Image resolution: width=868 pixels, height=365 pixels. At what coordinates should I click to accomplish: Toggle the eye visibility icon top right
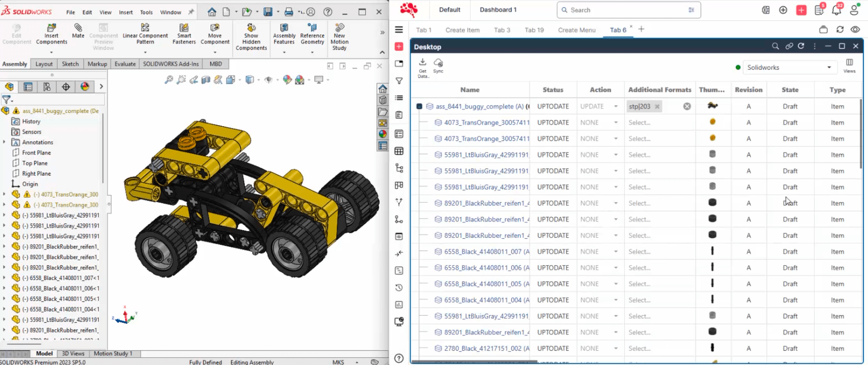pyautogui.click(x=855, y=30)
